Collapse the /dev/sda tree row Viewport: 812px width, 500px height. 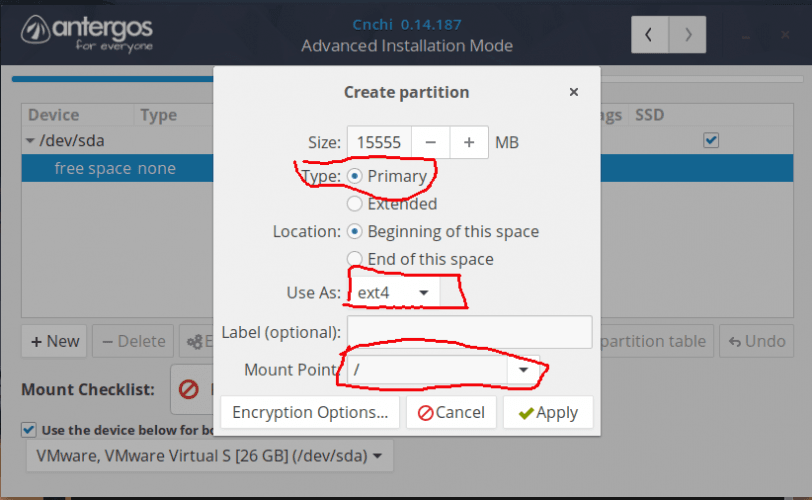point(30,140)
